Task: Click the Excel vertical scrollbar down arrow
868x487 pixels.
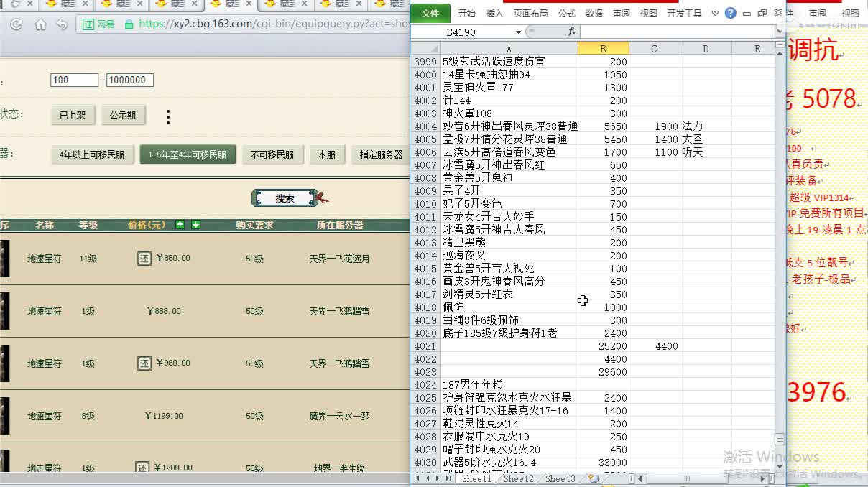Action: click(780, 466)
